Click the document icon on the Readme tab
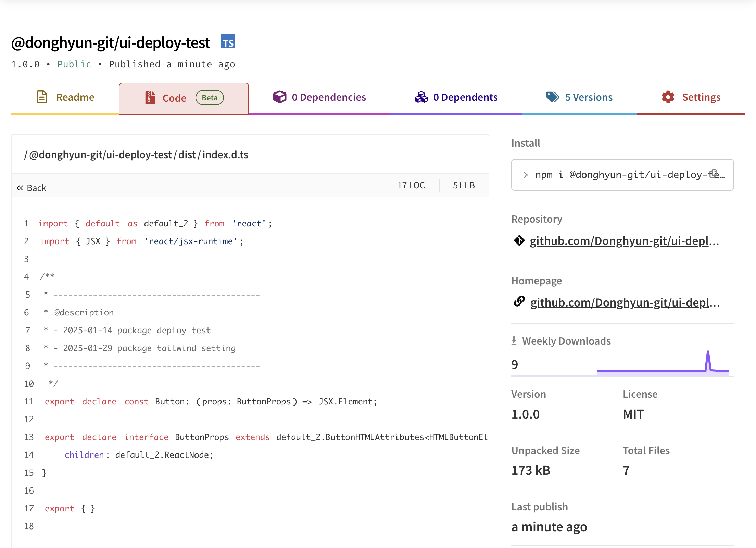756x548 pixels. pos(41,97)
